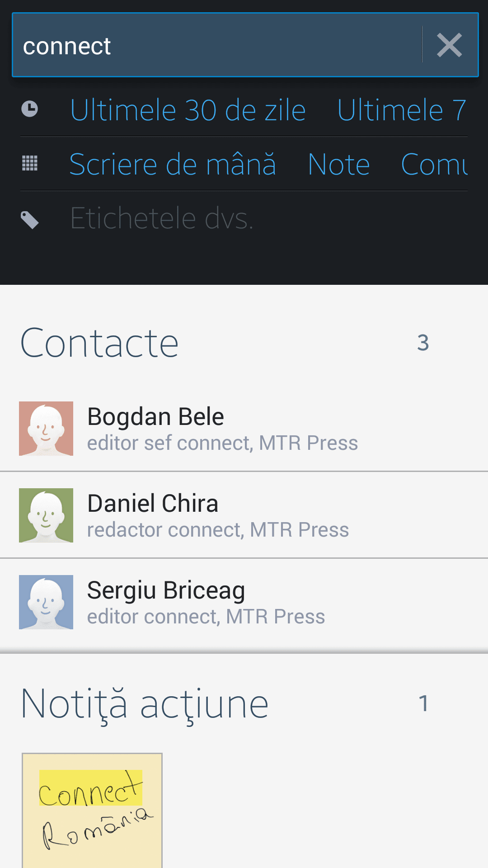The image size is (488, 868).
Task: Expand the Contacte section header
Action: [x=99, y=343]
